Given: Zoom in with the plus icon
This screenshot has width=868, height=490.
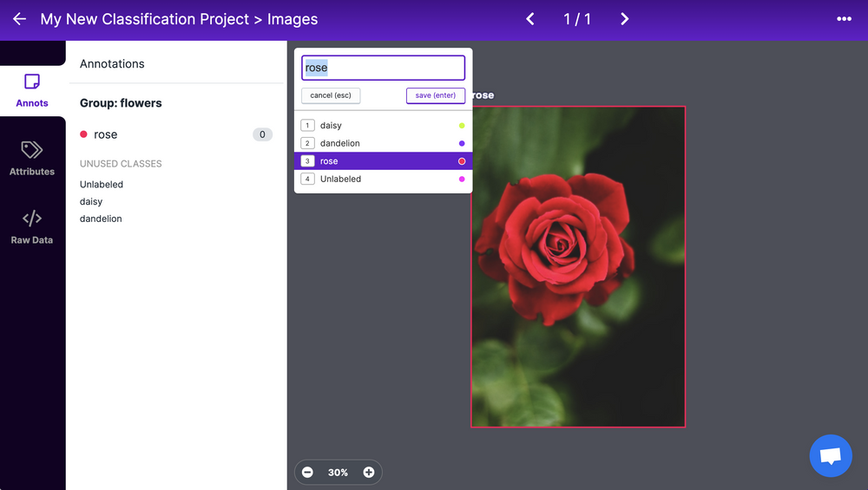Looking at the screenshot, I should pos(369,473).
